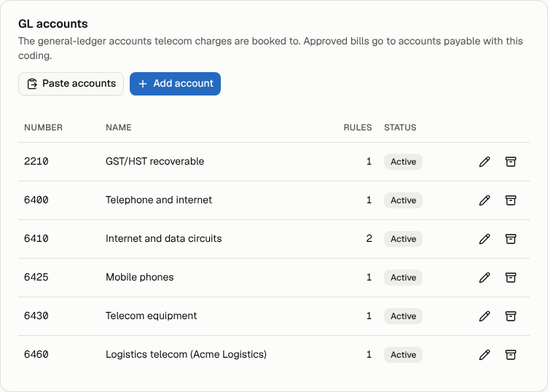Viewport: 548px width, 392px height.
Task: Click the Active badge for account 2210
Action: tap(403, 162)
